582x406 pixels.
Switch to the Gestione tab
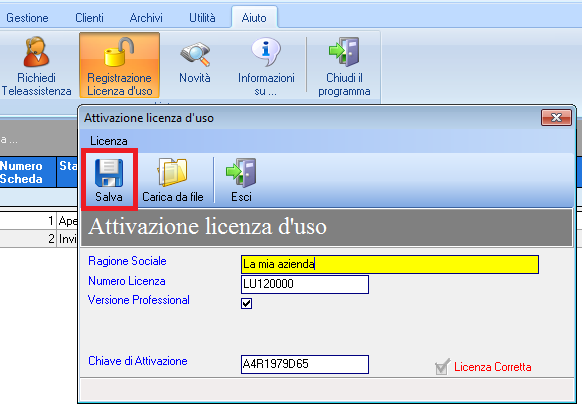point(27,18)
